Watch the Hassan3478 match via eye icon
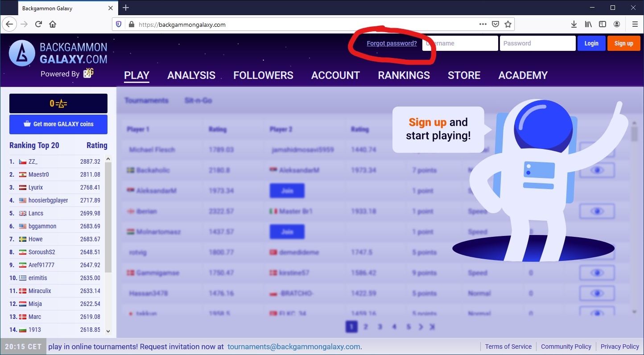The image size is (644, 355). tap(597, 293)
